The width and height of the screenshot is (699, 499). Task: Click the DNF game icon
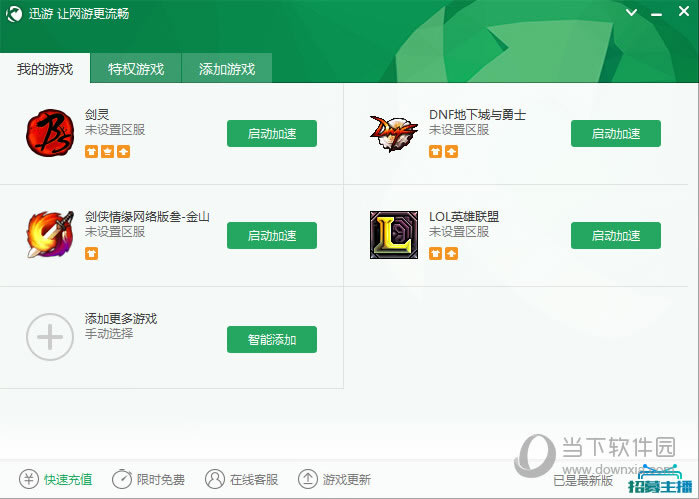[x=394, y=133]
